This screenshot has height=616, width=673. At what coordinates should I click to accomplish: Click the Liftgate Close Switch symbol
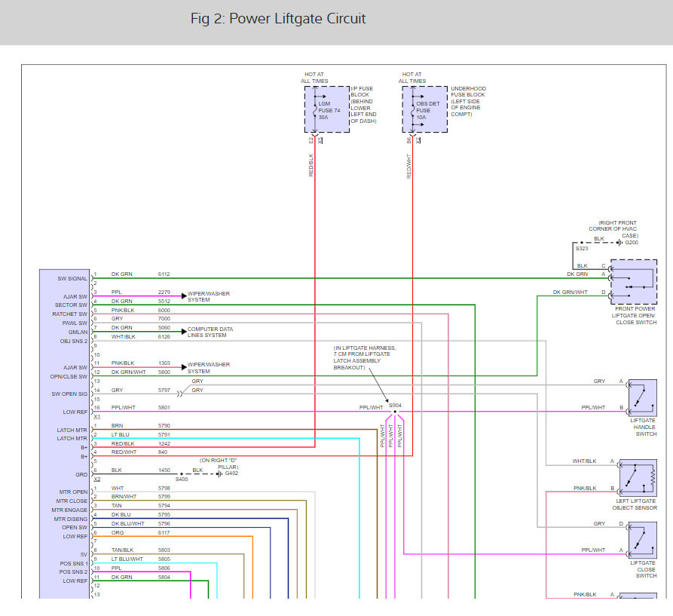point(643,541)
